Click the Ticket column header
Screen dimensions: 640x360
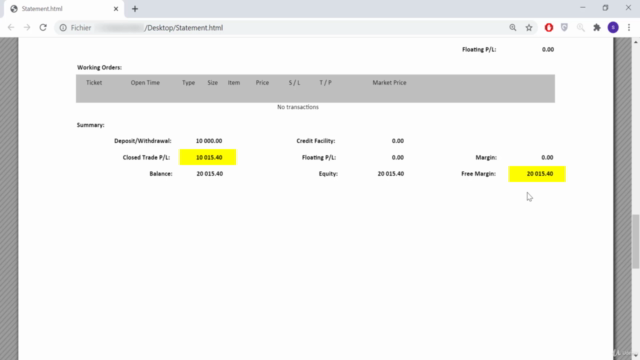[x=94, y=82]
